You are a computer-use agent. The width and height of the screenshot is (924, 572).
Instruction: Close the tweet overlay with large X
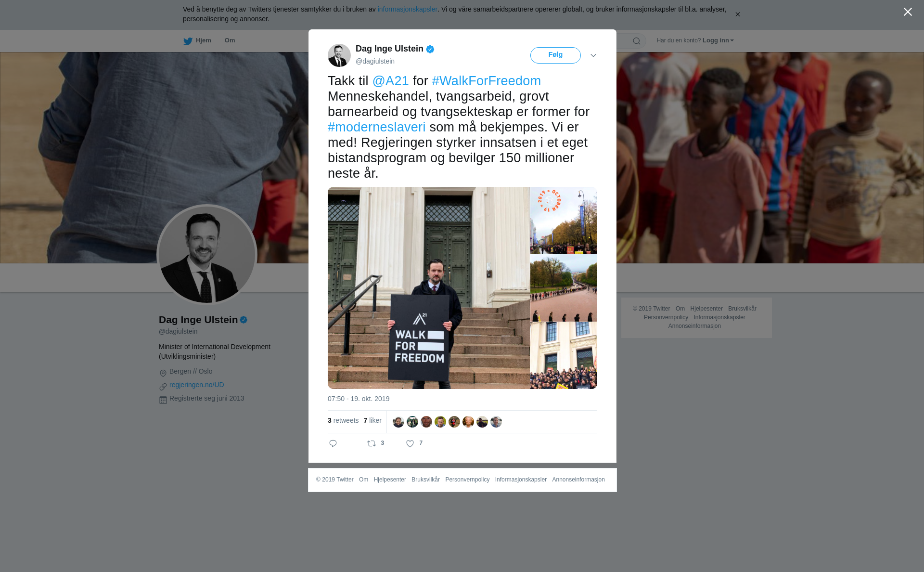[x=908, y=12]
